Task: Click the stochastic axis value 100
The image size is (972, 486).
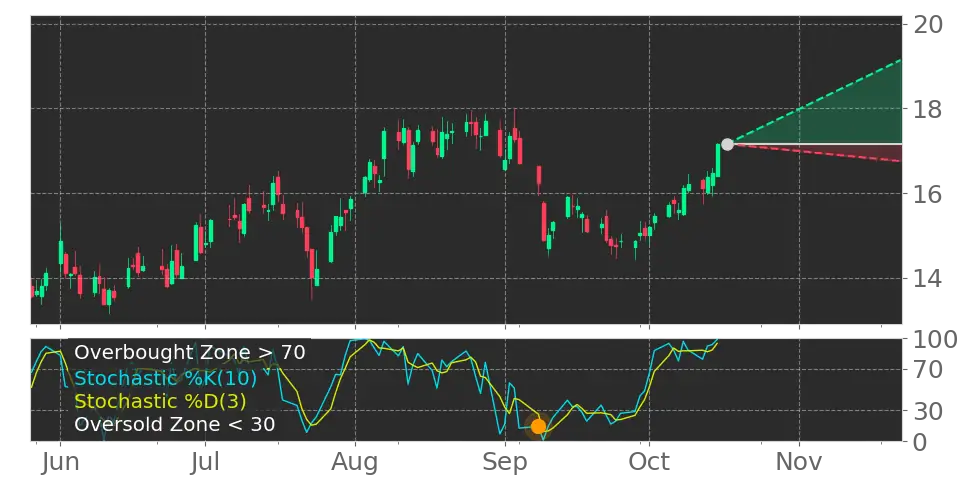Action: click(934, 340)
